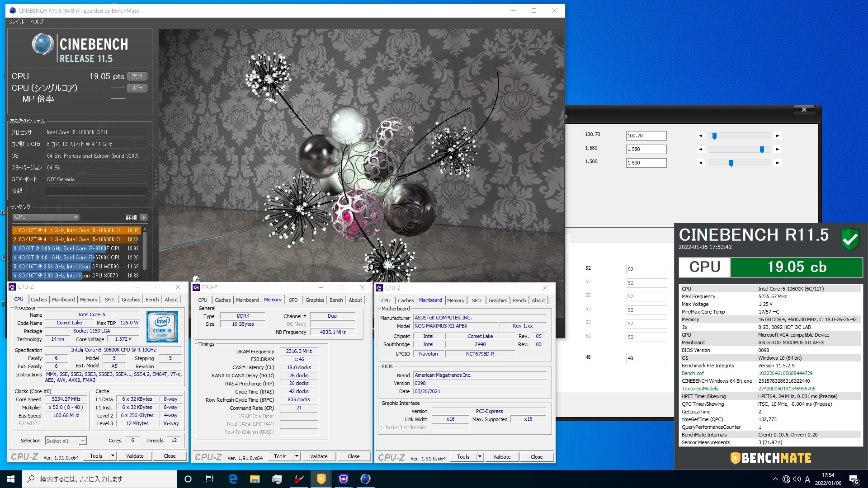Viewport: 868px width, 488px height.
Task: Click the 100.70 input field
Action: point(646,136)
